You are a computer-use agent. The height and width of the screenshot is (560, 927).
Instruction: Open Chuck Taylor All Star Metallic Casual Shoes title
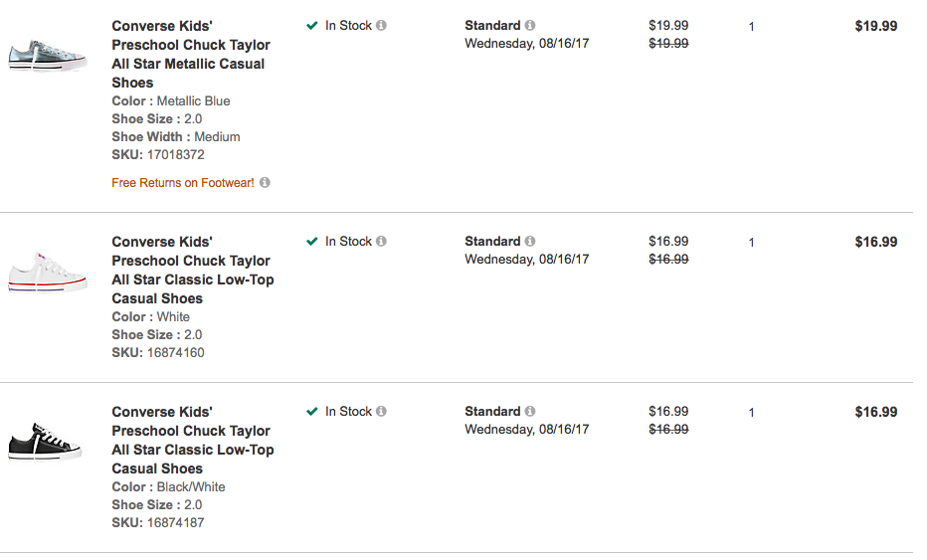coord(189,54)
